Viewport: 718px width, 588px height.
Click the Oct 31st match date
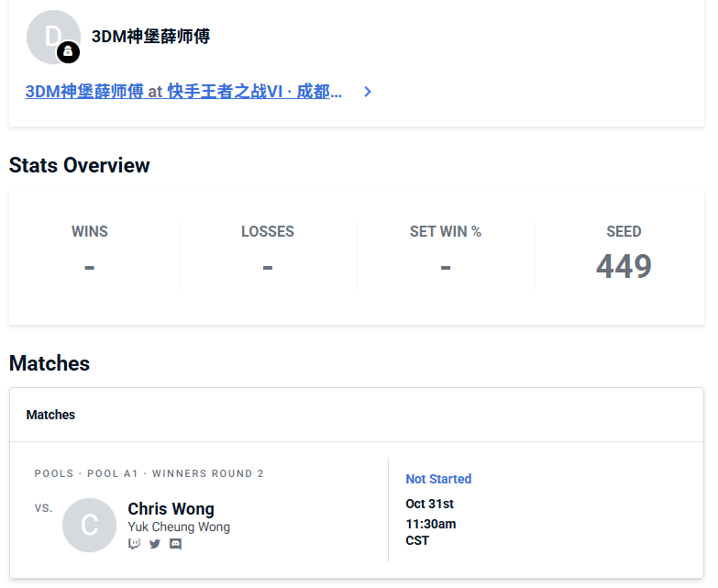(x=430, y=504)
